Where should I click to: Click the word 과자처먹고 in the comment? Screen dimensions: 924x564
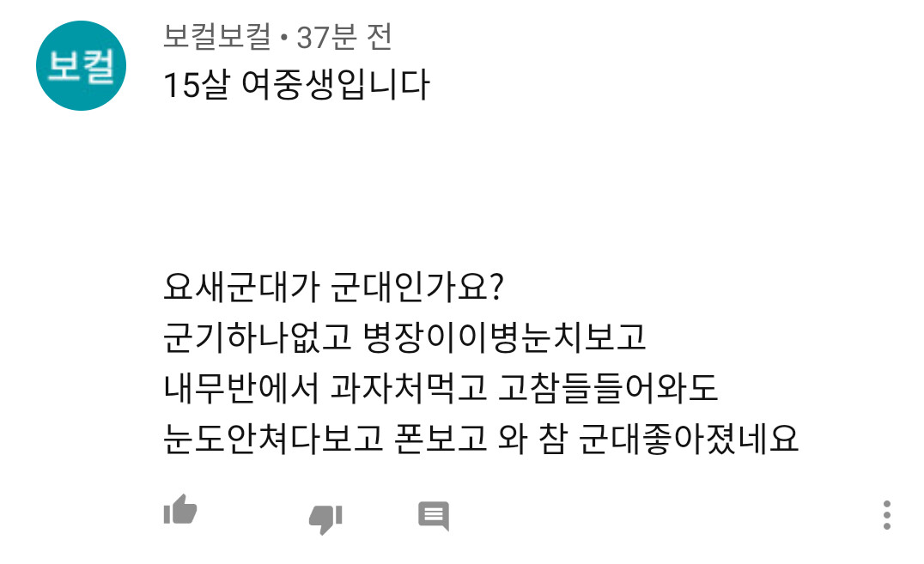pyautogui.click(x=409, y=388)
